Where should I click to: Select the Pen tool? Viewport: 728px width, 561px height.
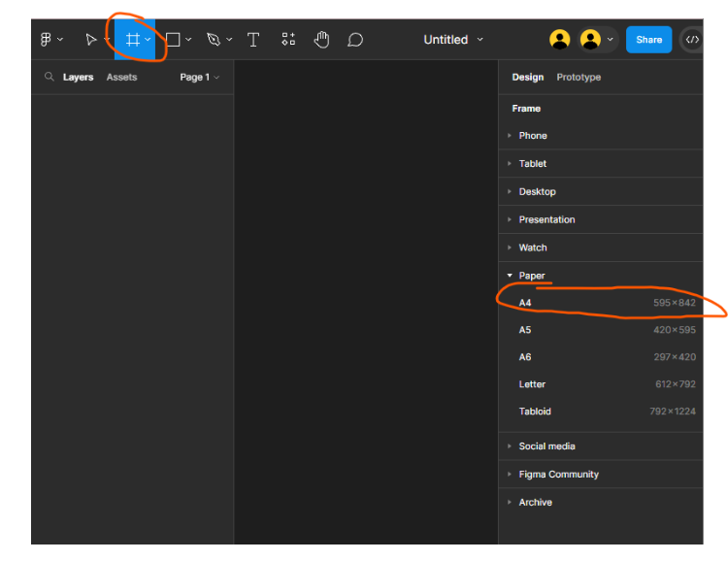[x=214, y=40]
